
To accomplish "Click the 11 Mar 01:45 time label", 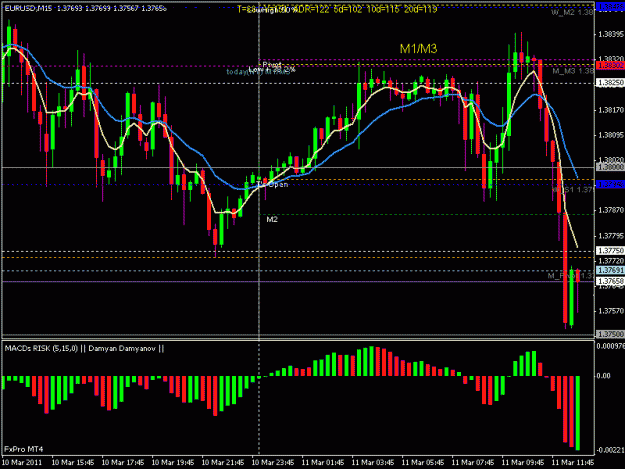I will tap(323, 462).
